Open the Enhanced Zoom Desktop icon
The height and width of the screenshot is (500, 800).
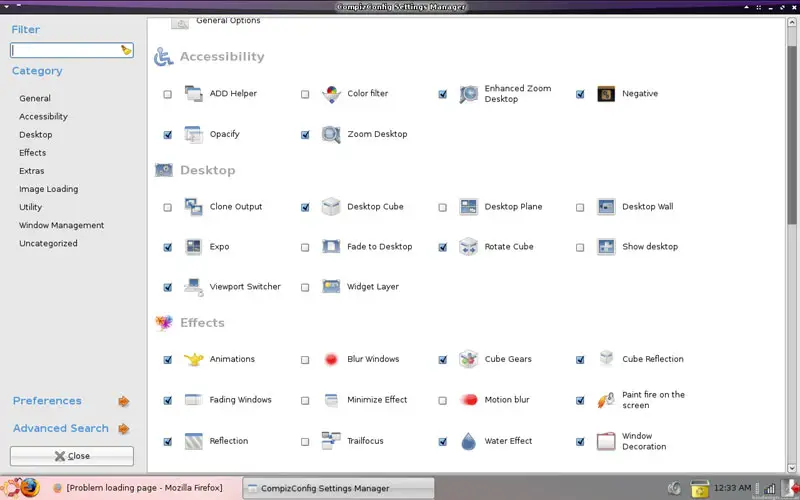468,94
